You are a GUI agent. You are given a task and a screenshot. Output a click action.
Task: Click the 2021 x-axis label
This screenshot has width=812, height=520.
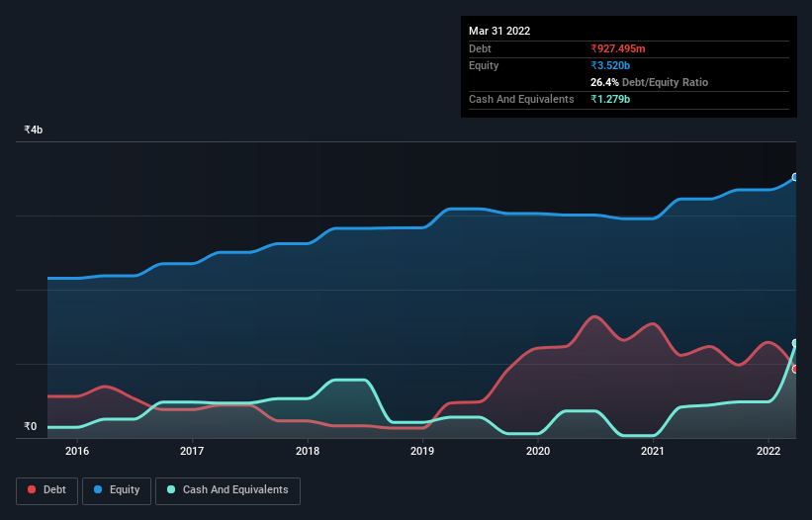(653, 451)
